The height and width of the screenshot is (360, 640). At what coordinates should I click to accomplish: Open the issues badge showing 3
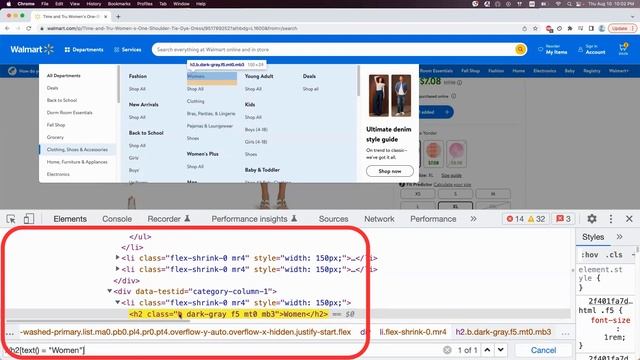pyautogui.click(x=563, y=219)
